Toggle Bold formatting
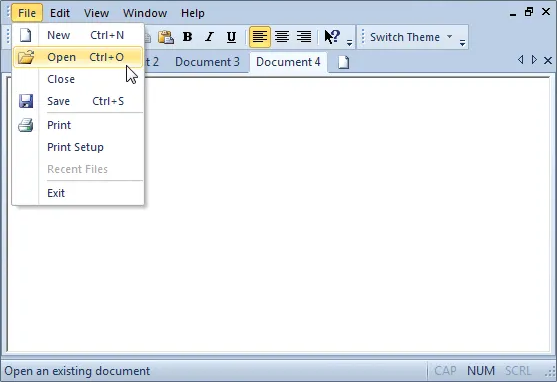The image size is (557, 382). 188,37
